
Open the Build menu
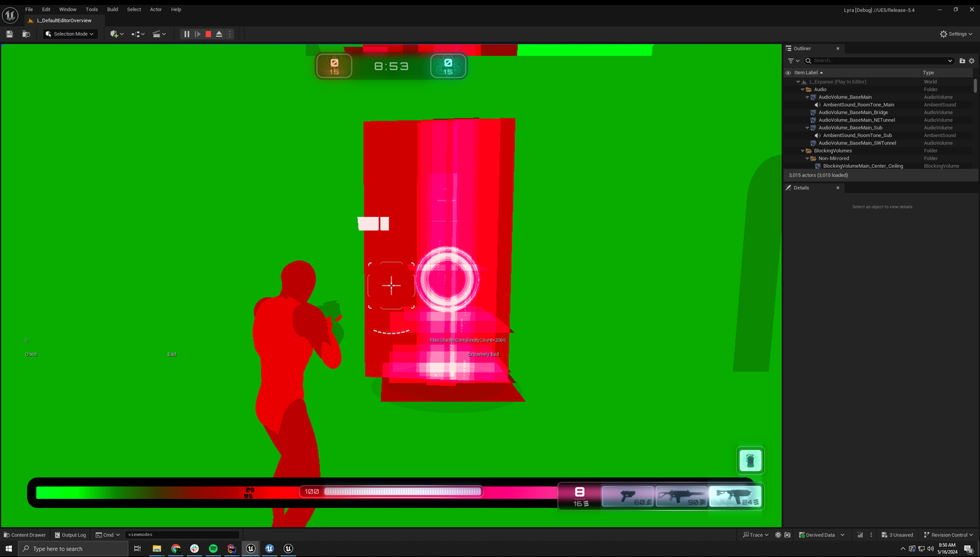tap(112, 9)
